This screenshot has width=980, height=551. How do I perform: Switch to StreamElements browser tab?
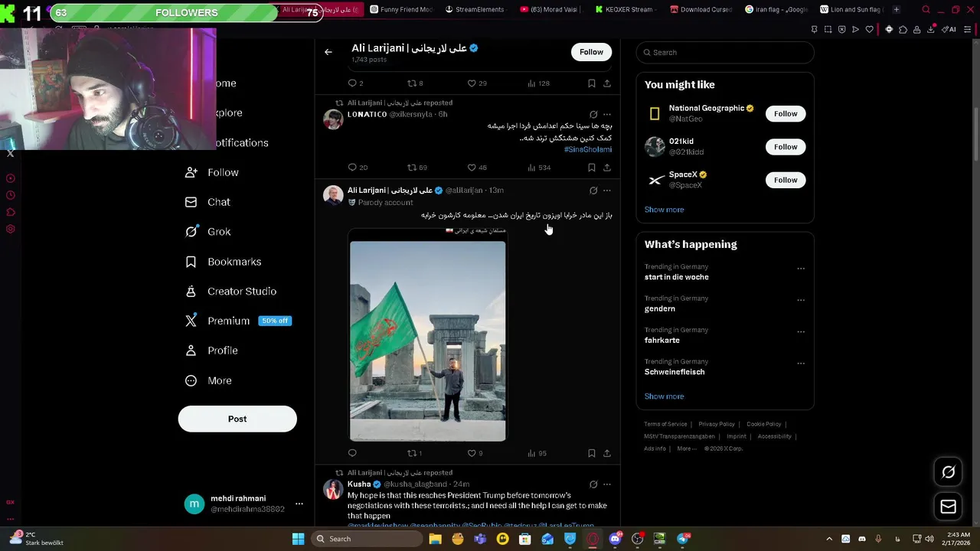(x=475, y=10)
